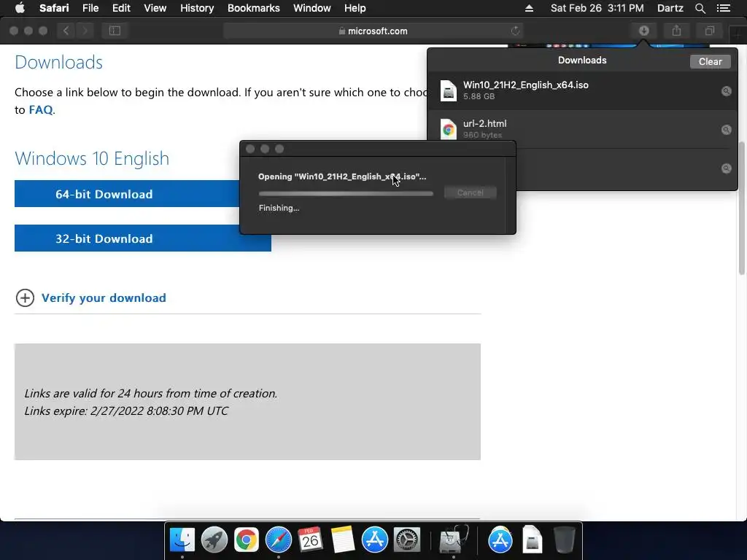Open Finder from the Dock
Image resolution: width=747 pixels, height=560 pixels.
point(182,540)
